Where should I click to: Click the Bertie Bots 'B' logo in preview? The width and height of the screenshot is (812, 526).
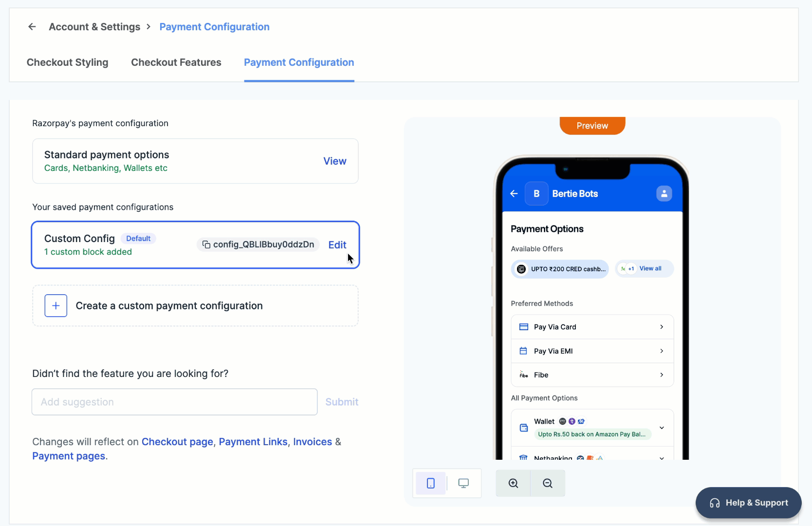click(536, 194)
